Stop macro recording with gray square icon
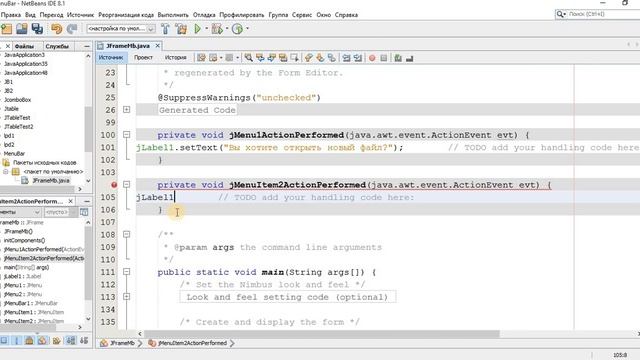This screenshot has height=360, width=640. [383, 58]
